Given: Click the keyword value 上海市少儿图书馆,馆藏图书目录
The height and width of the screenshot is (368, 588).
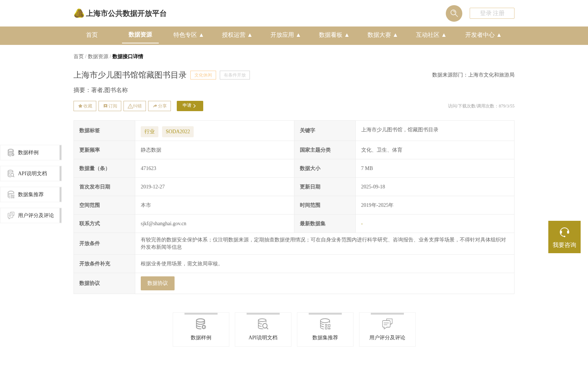Looking at the screenshot, I should coord(399,130).
